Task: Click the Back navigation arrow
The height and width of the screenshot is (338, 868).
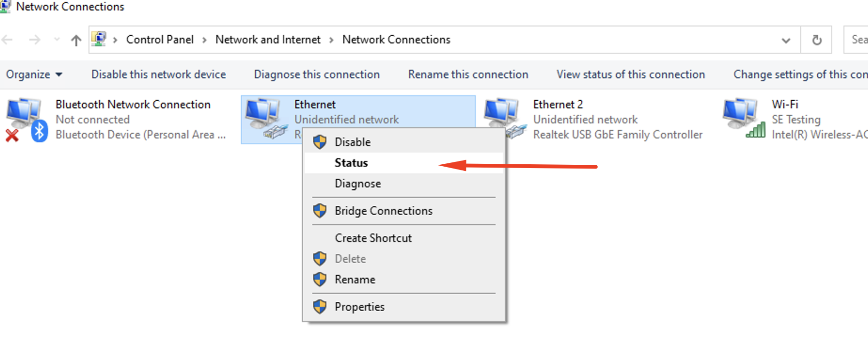Action: tap(8, 40)
